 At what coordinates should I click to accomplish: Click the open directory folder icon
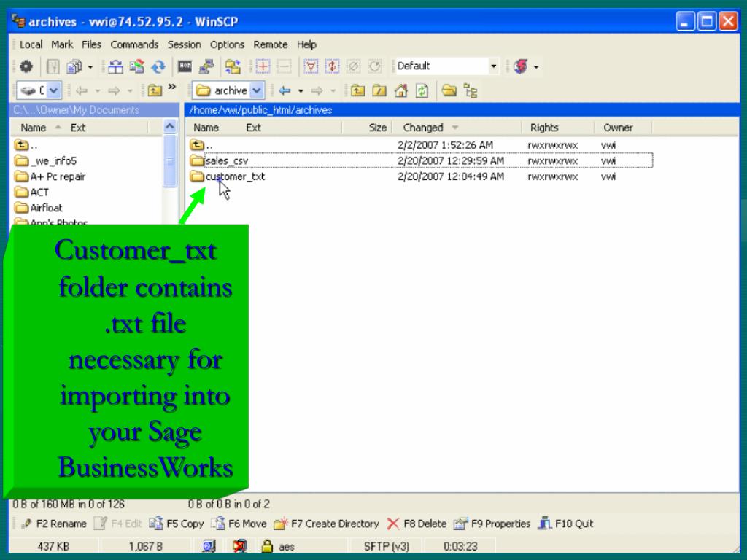(x=449, y=90)
